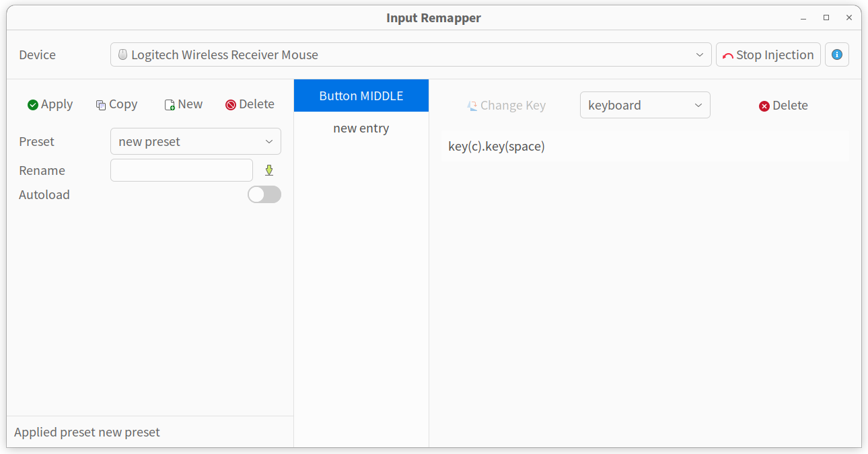This screenshot has height=454, width=868.
Task: Select the new entry mapping row
Action: point(361,128)
